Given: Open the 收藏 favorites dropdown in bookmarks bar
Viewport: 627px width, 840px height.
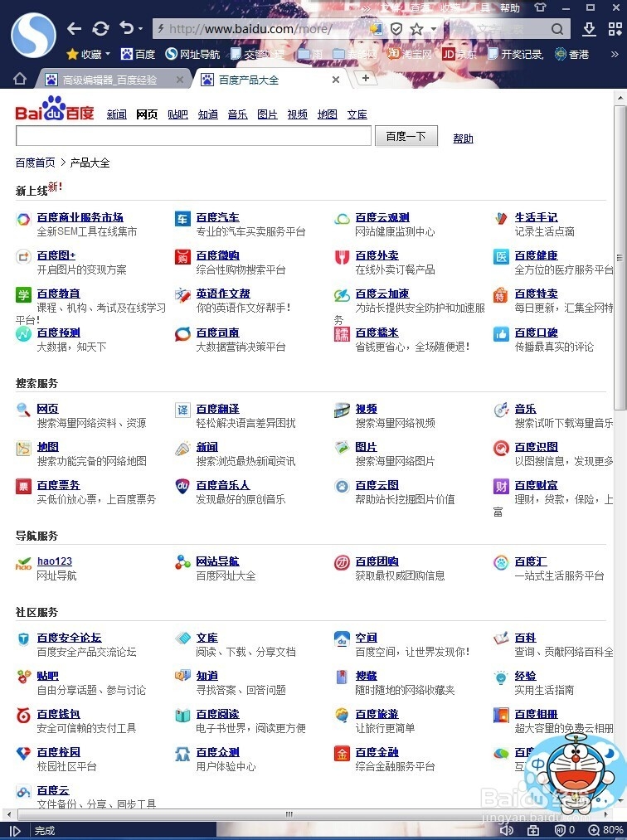Looking at the screenshot, I should coord(89,54).
